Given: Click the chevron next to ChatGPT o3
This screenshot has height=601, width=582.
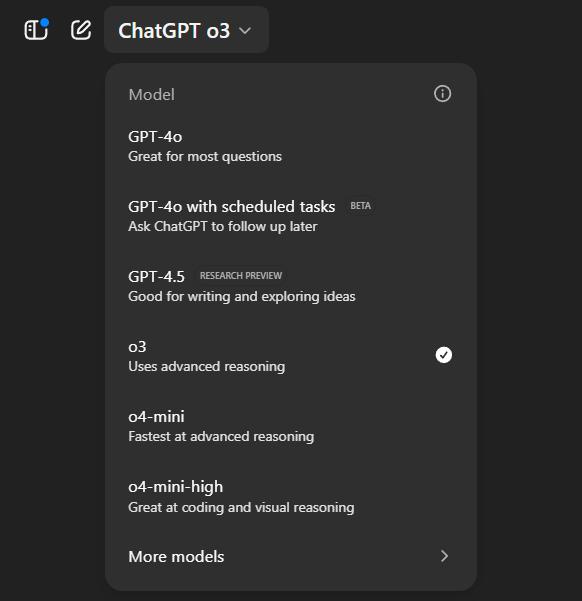Looking at the screenshot, I should pos(245,30).
